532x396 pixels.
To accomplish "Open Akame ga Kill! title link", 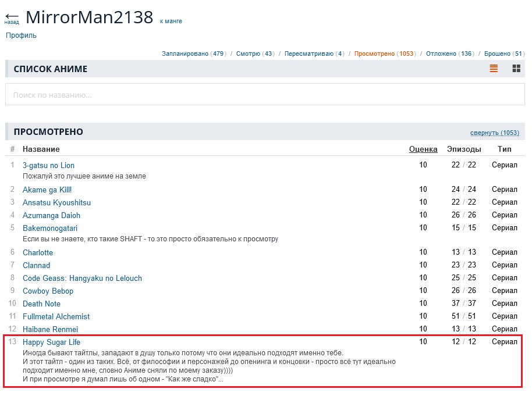I will click(47, 190).
